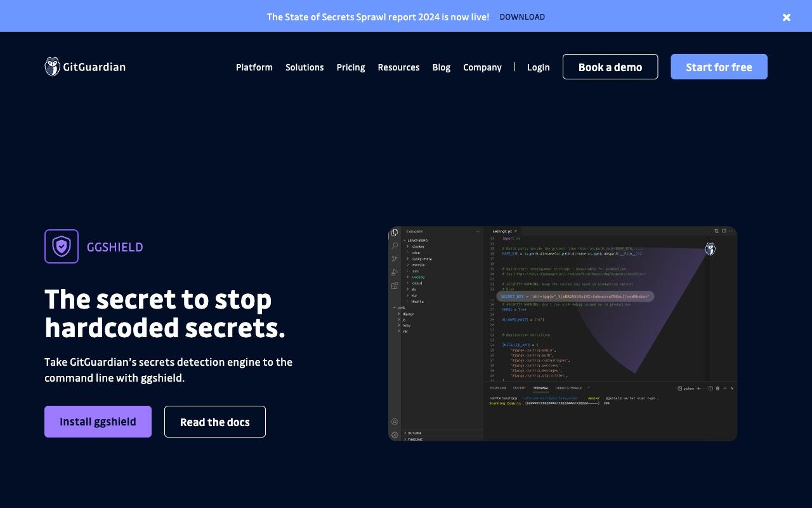Click the banner text about Secrets Sprawl report 2024
Screen dimensions: 812x508
coord(378,17)
